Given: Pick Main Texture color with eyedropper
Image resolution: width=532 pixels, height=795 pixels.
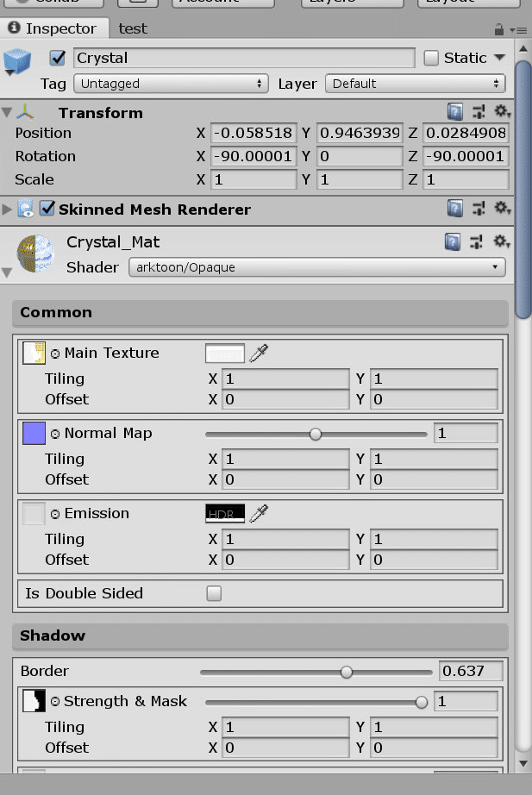Looking at the screenshot, I should 259,353.
